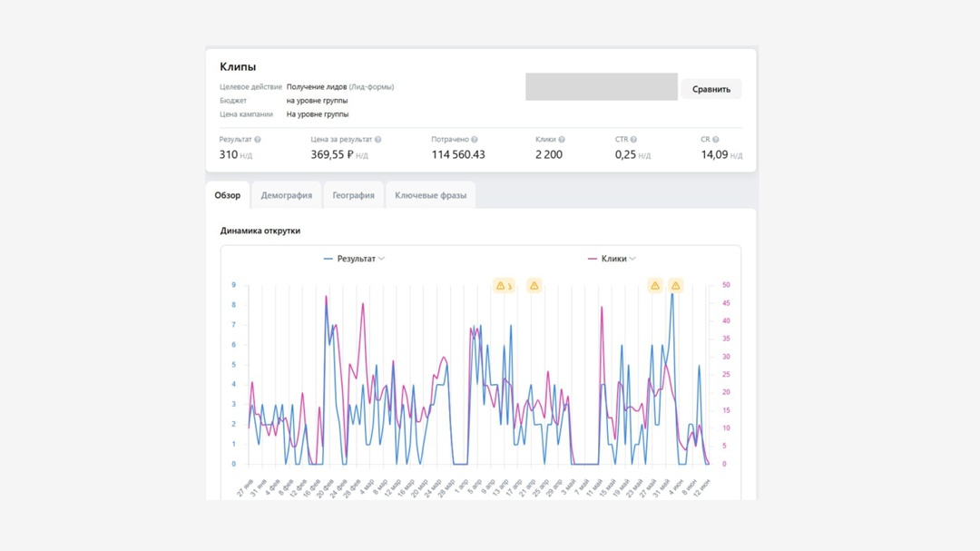The width and height of the screenshot is (980, 551).
Task: Click help icon beside Цена за результат
Action: tap(377, 140)
